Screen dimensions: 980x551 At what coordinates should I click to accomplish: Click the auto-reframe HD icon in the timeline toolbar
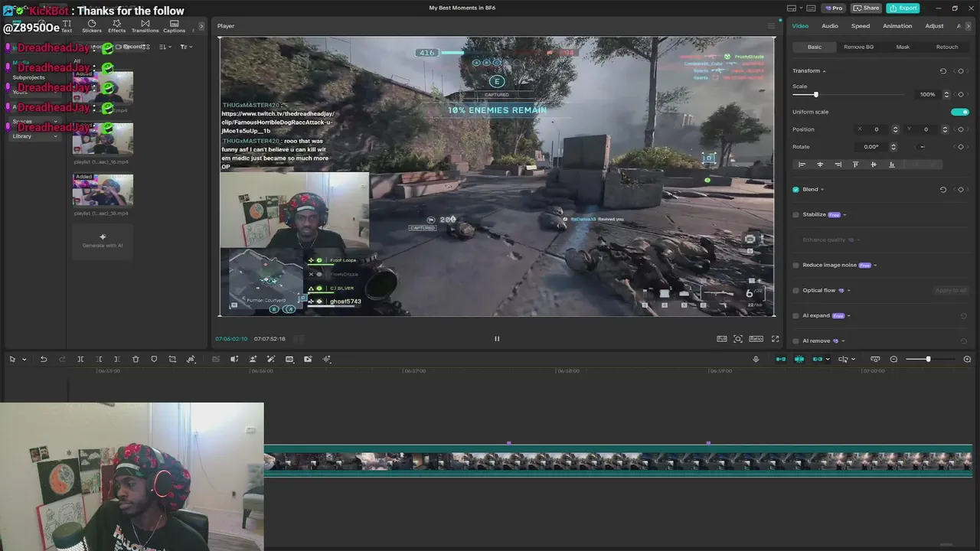pyautogui.click(x=289, y=359)
